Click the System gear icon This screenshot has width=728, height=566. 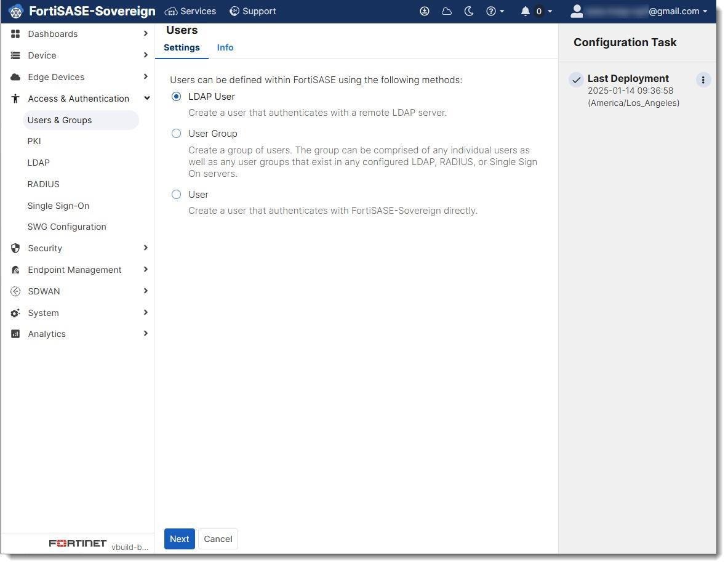click(x=15, y=313)
